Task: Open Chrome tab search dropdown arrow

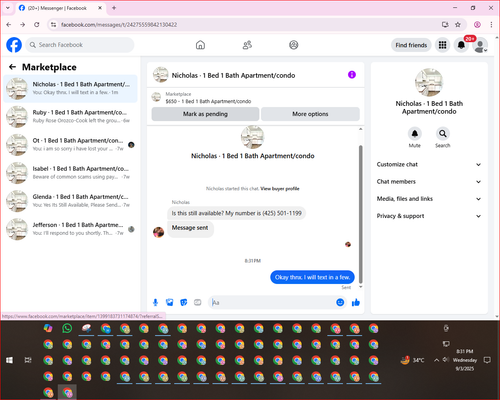Action: point(8,8)
